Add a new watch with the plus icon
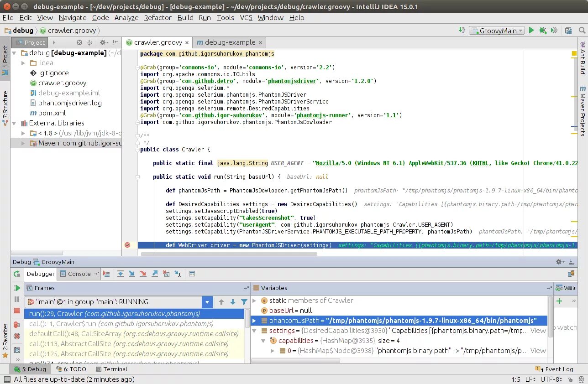 [x=559, y=301]
